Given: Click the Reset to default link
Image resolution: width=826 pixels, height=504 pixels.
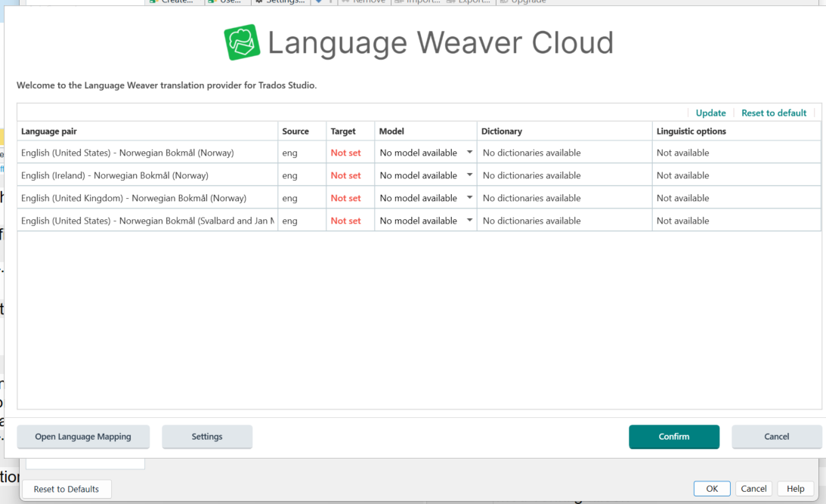Looking at the screenshot, I should pos(774,113).
